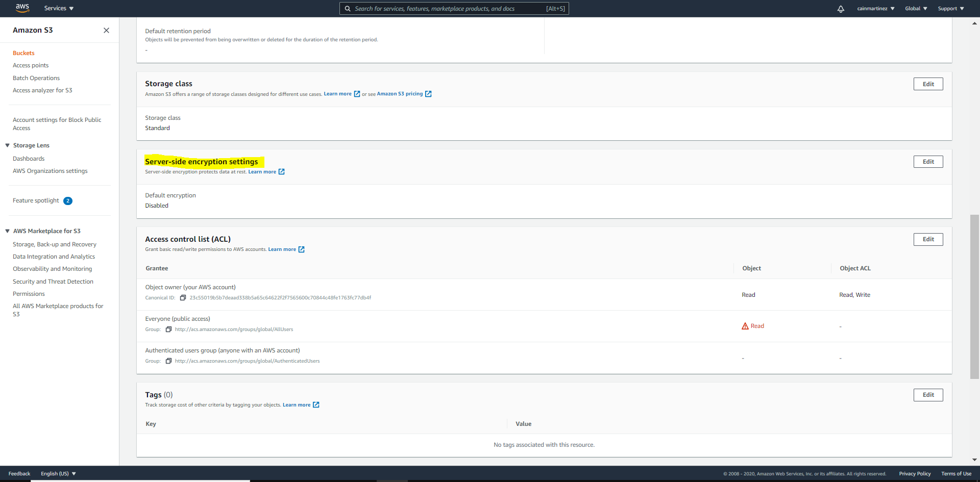Collapse AWS Marketplace for S3 section
Viewport: 980px width, 482px height.
pyautogui.click(x=8, y=231)
